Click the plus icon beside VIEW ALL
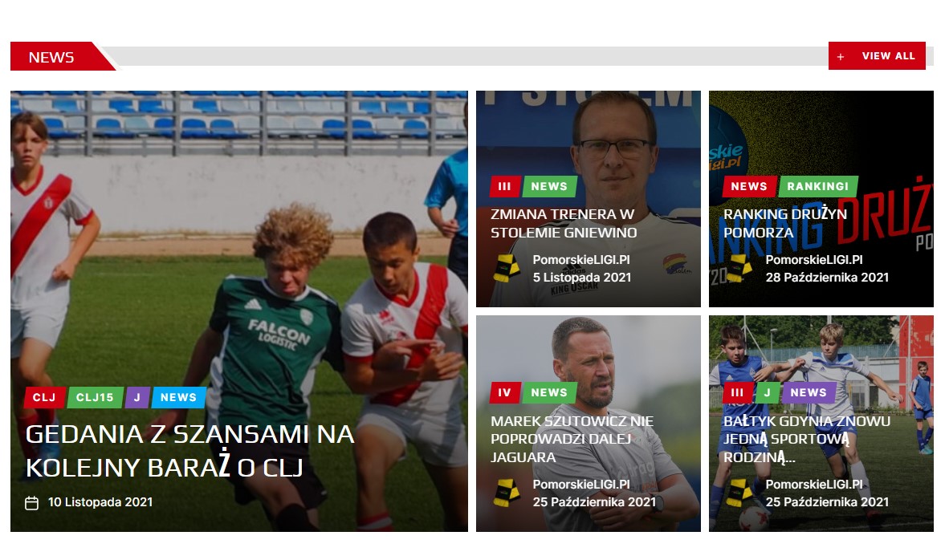 840,57
